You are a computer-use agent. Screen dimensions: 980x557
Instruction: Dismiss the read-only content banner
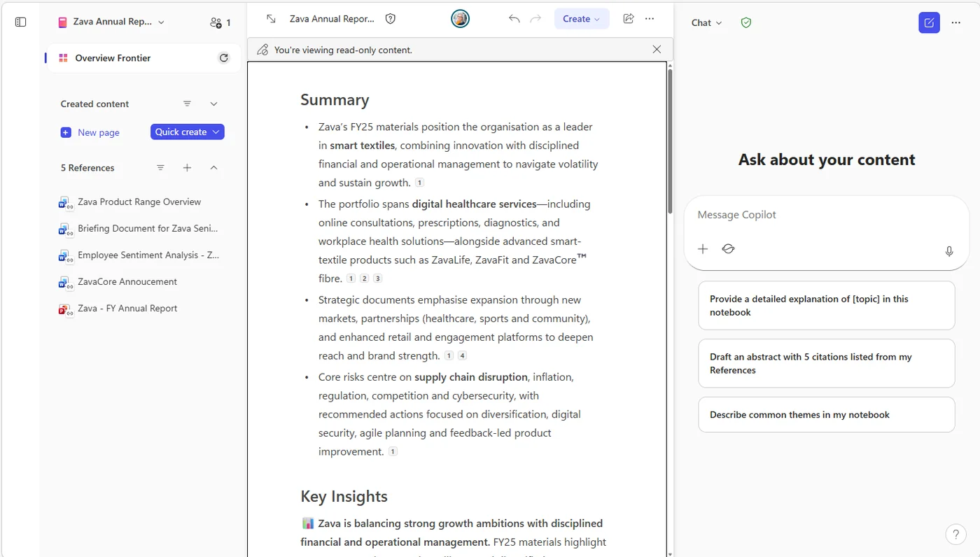pyautogui.click(x=657, y=50)
